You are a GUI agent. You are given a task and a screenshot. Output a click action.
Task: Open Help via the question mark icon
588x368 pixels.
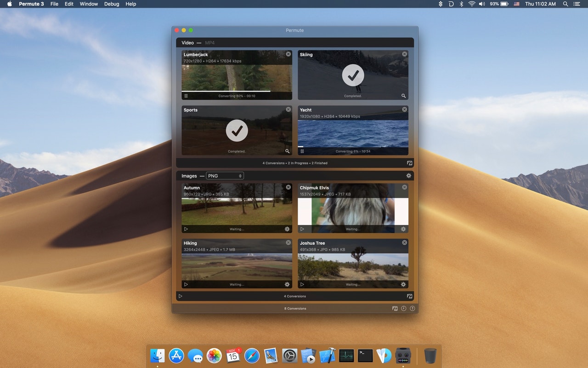point(412,308)
